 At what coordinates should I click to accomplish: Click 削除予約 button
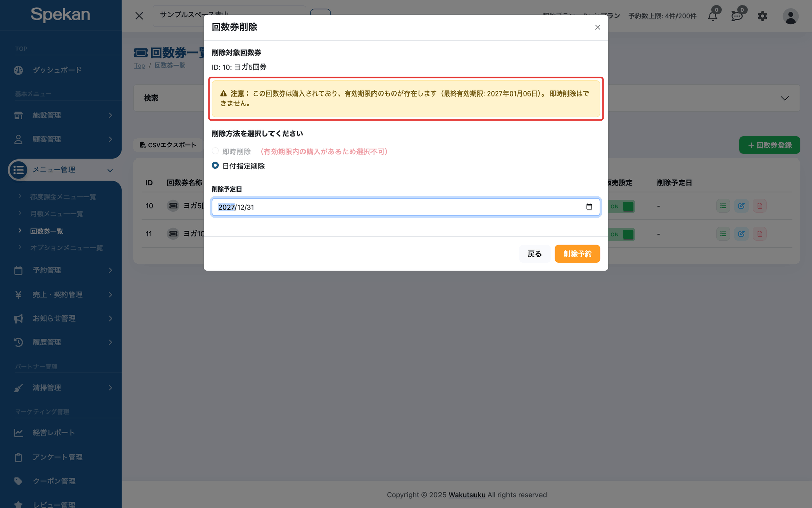coord(578,254)
